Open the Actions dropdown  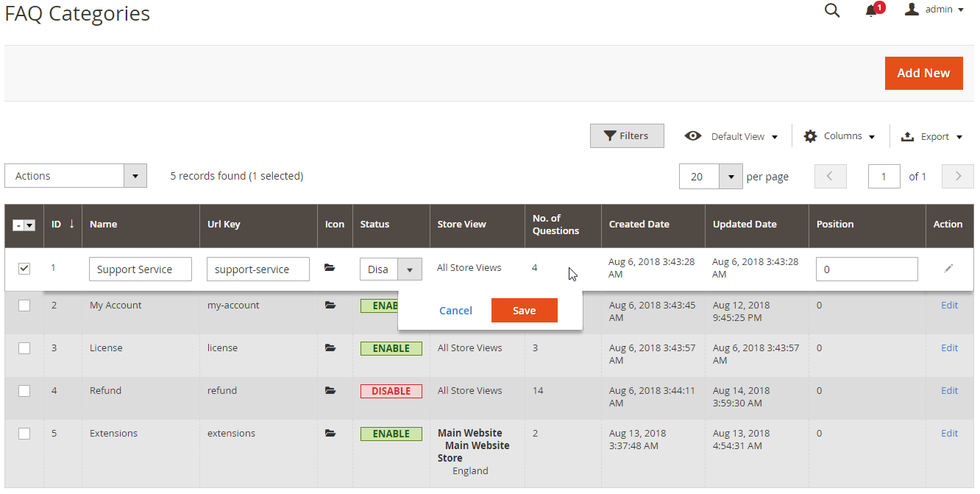(x=75, y=176)
